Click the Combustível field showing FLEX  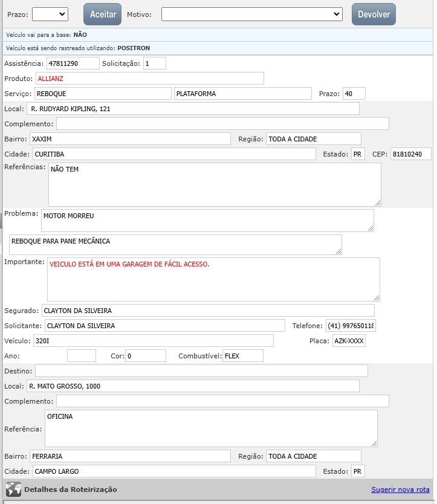click(242, 356)
